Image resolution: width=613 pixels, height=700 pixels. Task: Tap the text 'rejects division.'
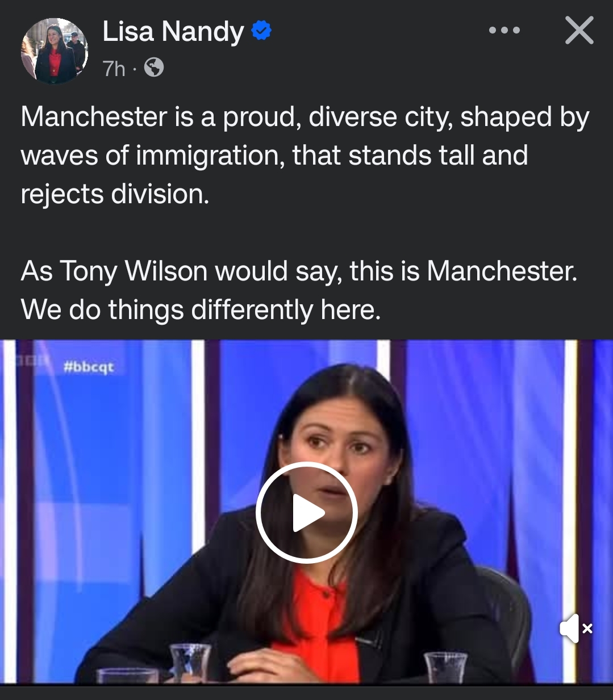[x=115, y=194]
